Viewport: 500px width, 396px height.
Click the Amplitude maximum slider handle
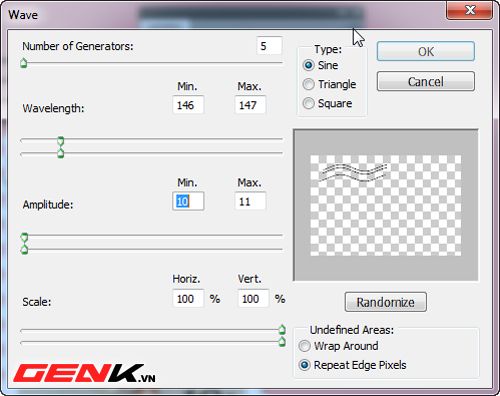[24, 250]
